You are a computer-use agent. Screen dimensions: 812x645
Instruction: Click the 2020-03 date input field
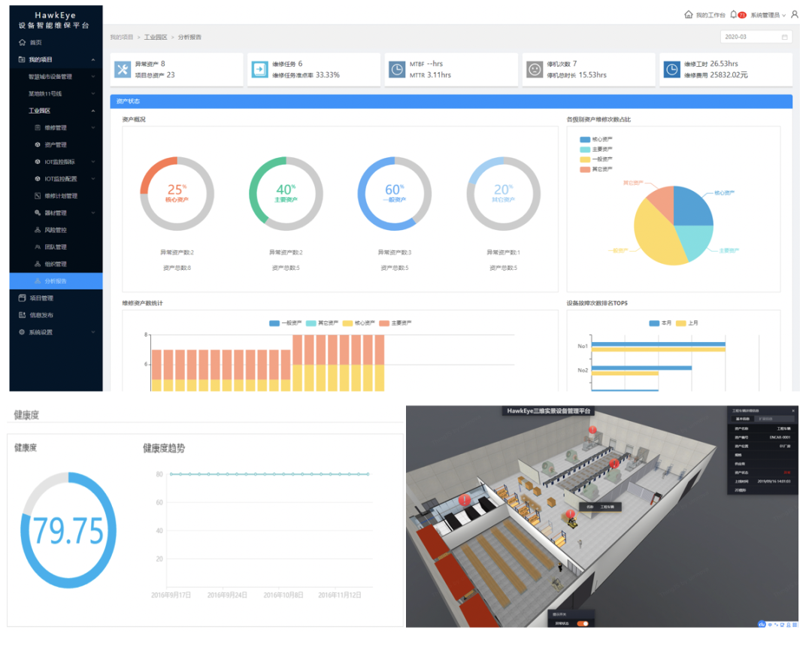pyautogui.click(x=756, y=37)
